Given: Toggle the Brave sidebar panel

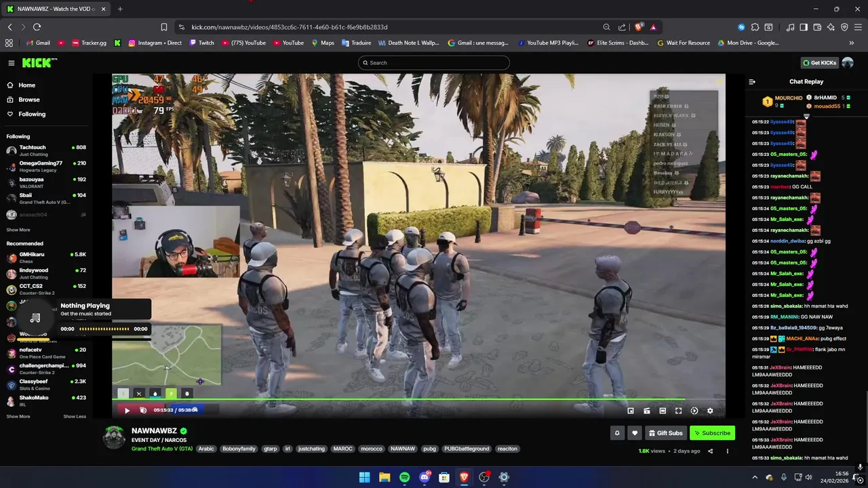Looking at the screenshot, I should pyautogui.click(x=804, y=27).
